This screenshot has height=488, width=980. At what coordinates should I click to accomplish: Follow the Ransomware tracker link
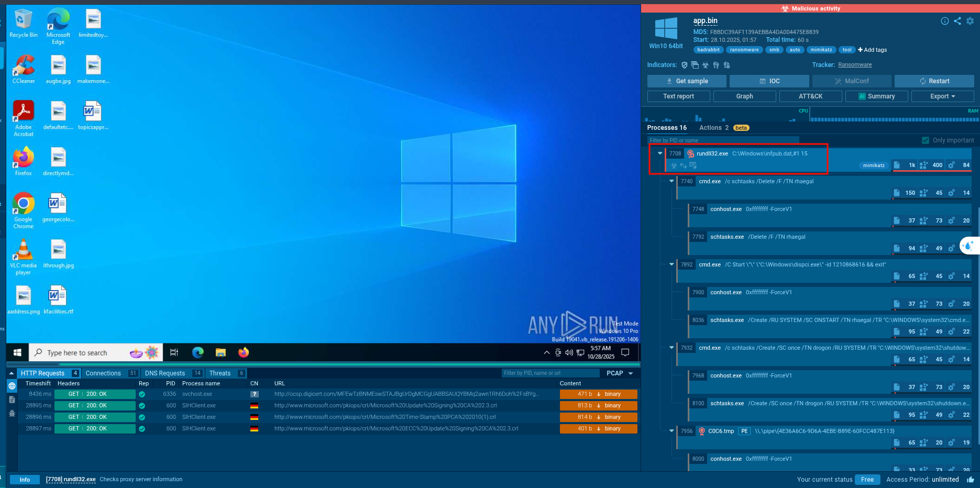pyautogui.click(x=855, y=65)
